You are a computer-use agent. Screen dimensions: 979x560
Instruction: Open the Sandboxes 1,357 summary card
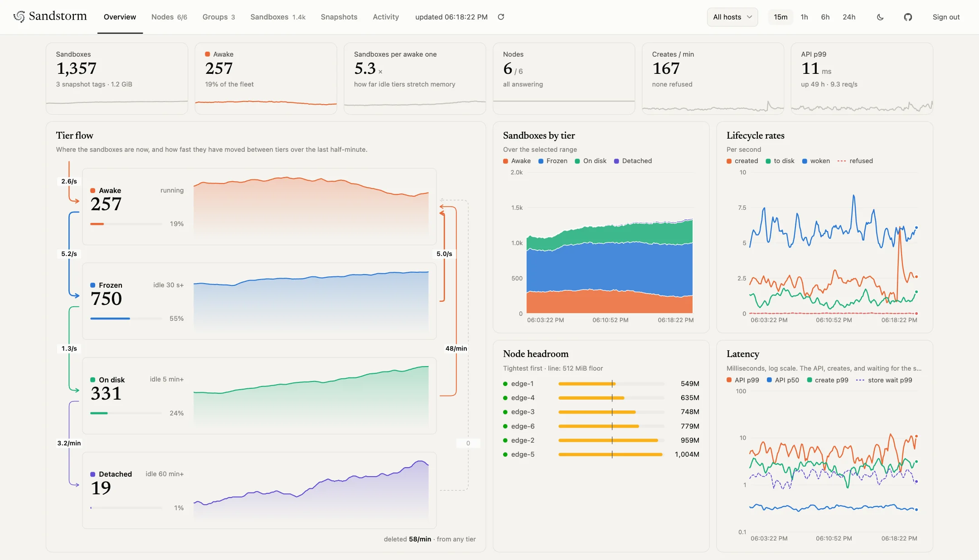tap(116, 78)
